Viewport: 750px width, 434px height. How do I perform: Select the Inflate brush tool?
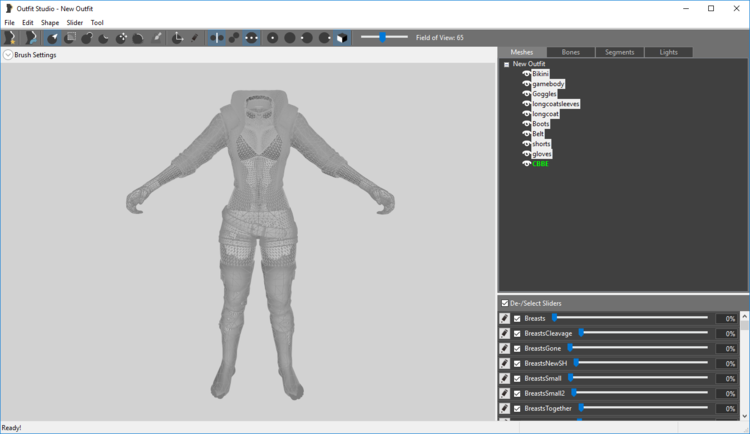87,38
